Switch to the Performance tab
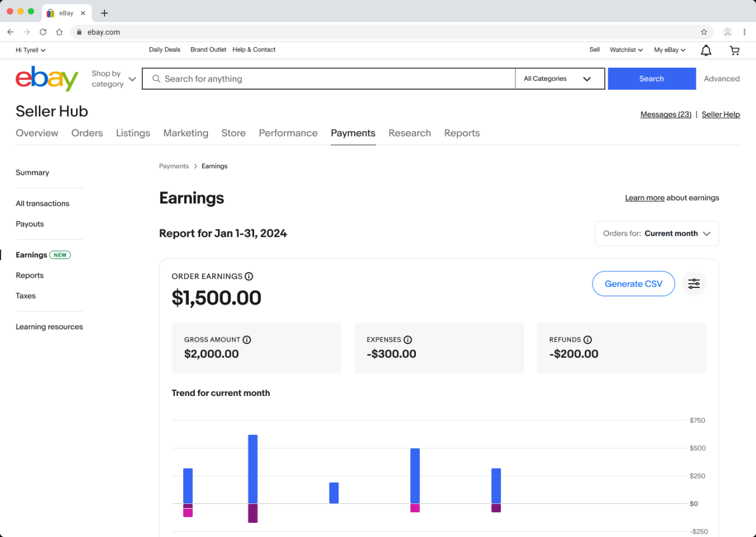 (288, 133)
